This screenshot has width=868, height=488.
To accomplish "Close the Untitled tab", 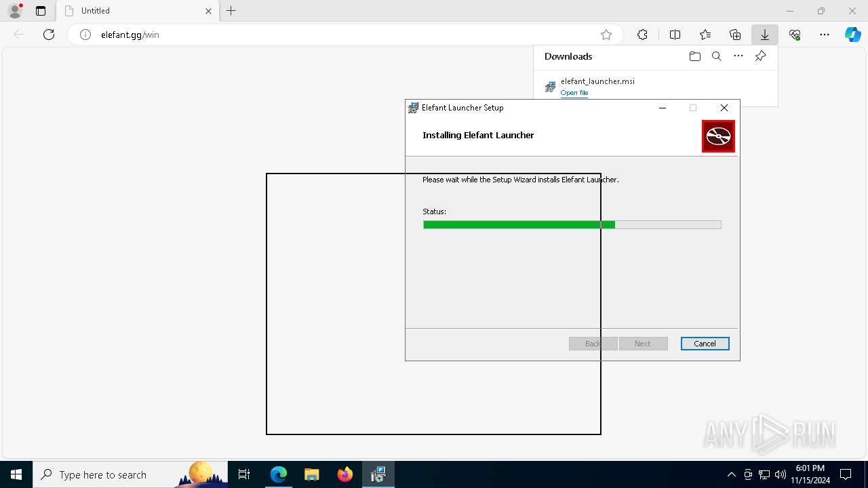I will pos(209,11).
